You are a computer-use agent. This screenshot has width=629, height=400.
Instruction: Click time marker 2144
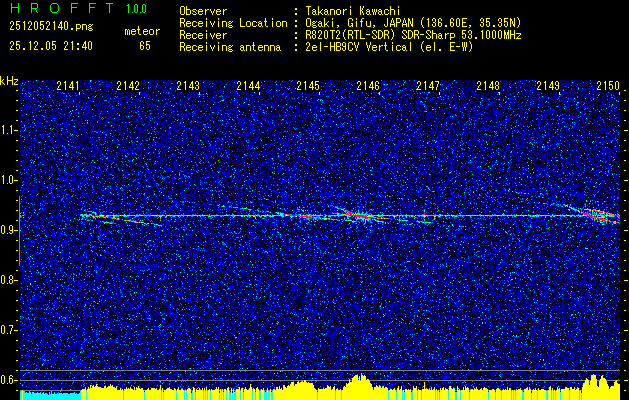248,85
